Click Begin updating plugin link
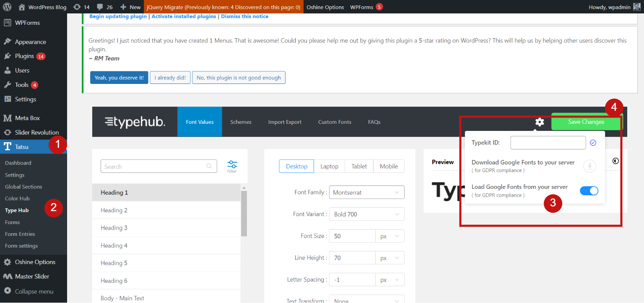Viewport: 644px width, 303px height. (x=118, y=16)
